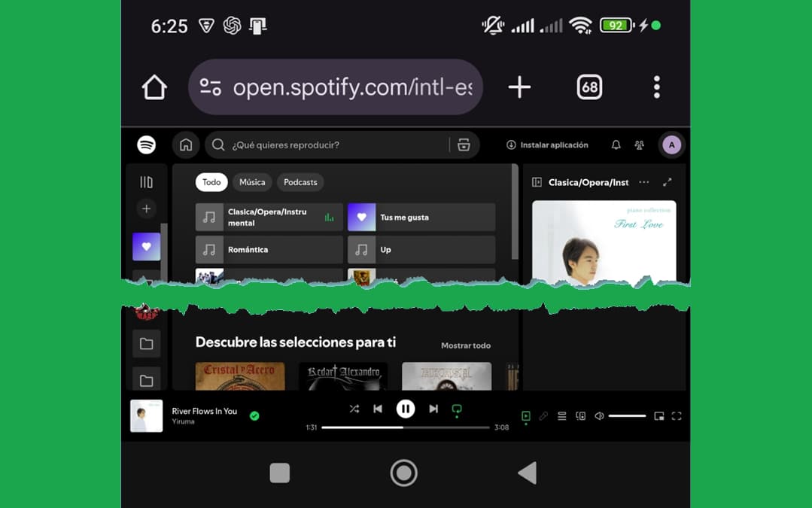
Task: Select the Podcasts filter tab
Action: pyautogui.click(x=300, y=182)
